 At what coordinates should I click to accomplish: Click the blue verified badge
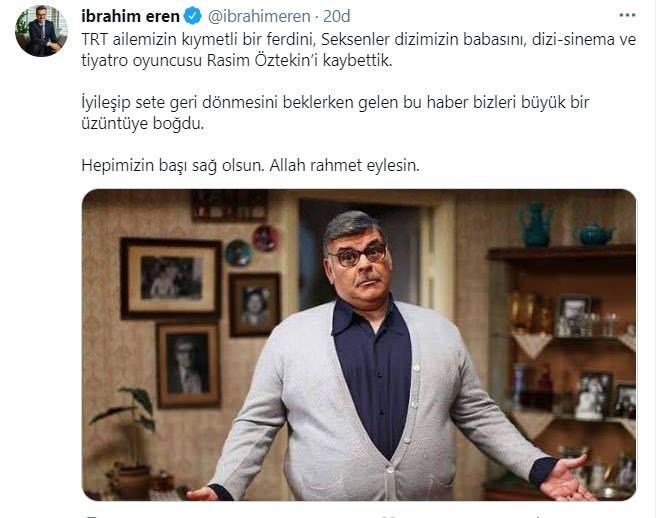[193, 16]
